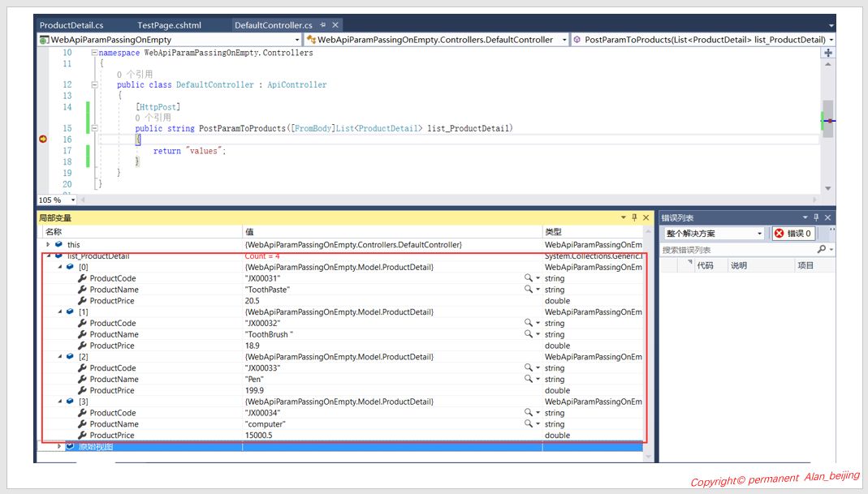This screenshot has width=868, height=494.
Task: Toggle the 错误 0 errors filter
Action: [794, 234]
